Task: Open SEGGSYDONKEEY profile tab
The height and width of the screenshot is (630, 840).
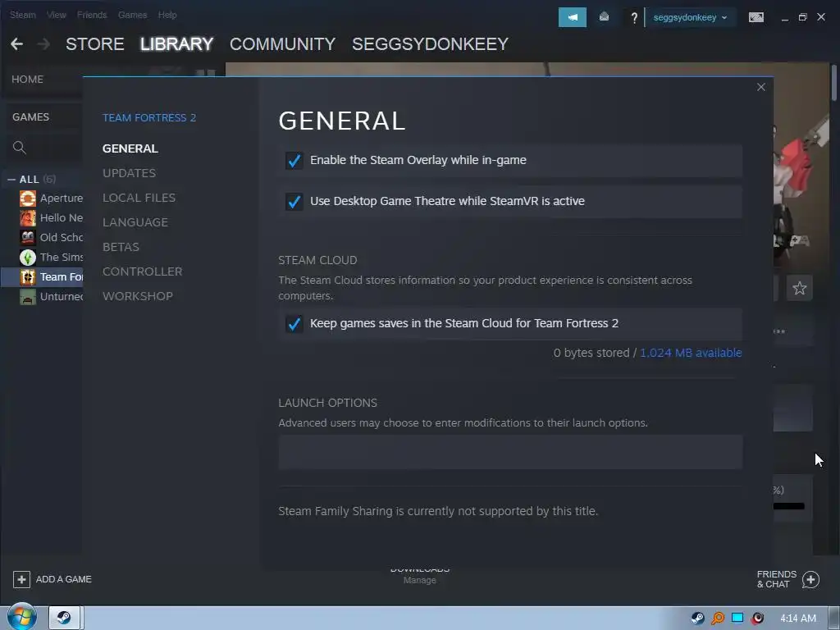Action: tap(430, 44)
